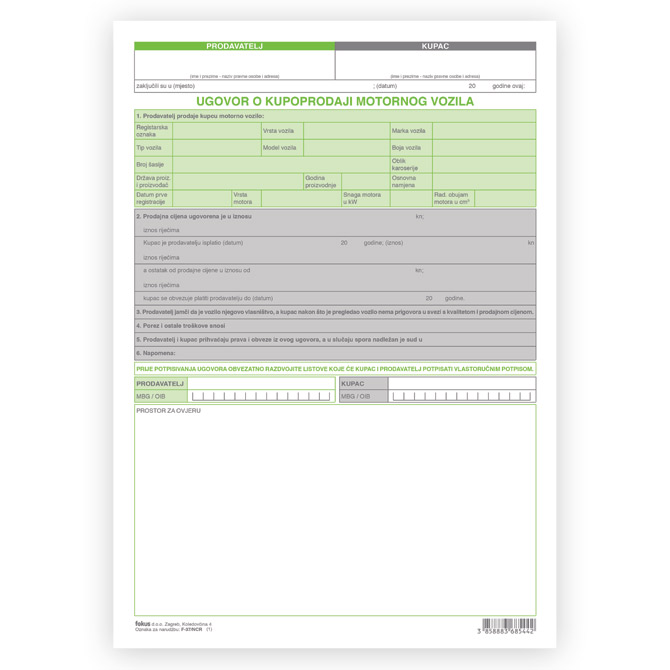Click the Marka vozila entry field

click(484, 131)
